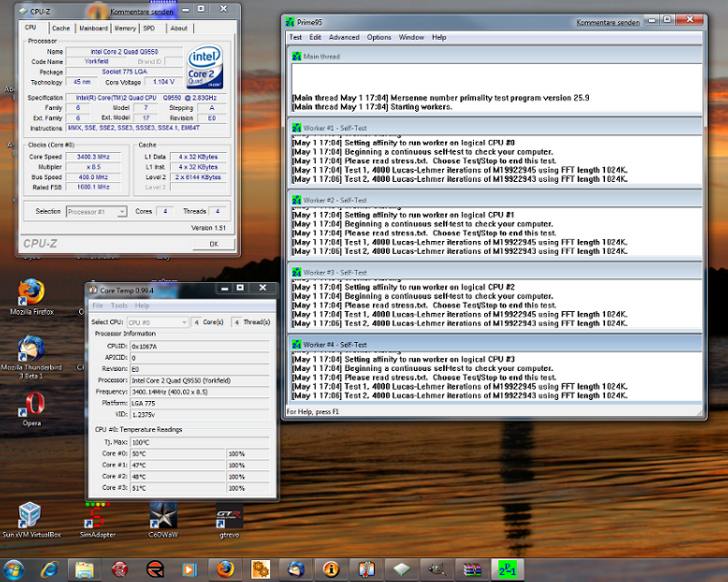Switch to the Mainboard tab in CPU-Z
Viewport: 728px width, 582px height.
point(94,28)
